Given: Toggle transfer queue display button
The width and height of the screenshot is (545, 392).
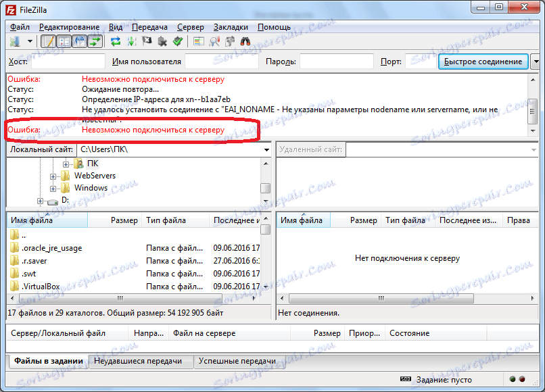Looking at the screenshot, I should coord(95,42).
